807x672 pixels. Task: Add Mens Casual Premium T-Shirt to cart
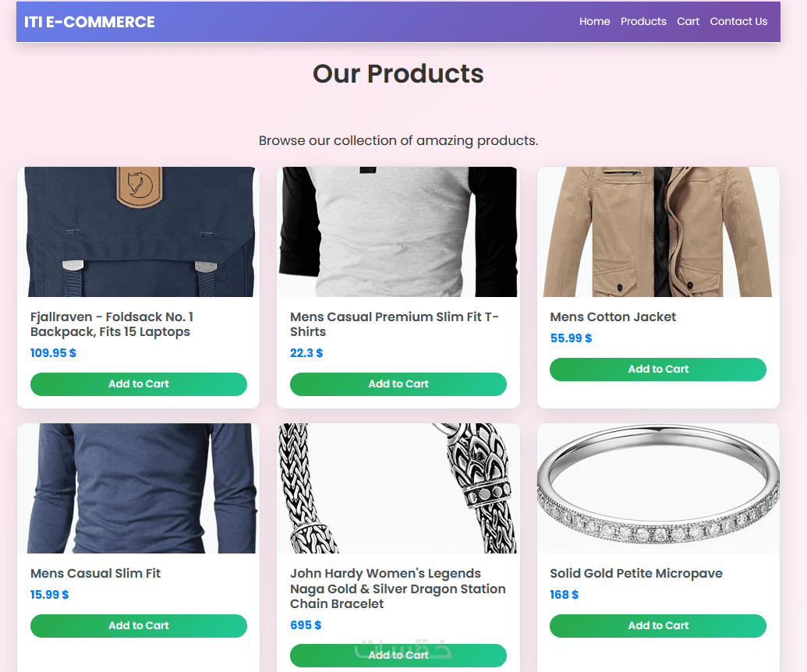(x=398, y=384)
